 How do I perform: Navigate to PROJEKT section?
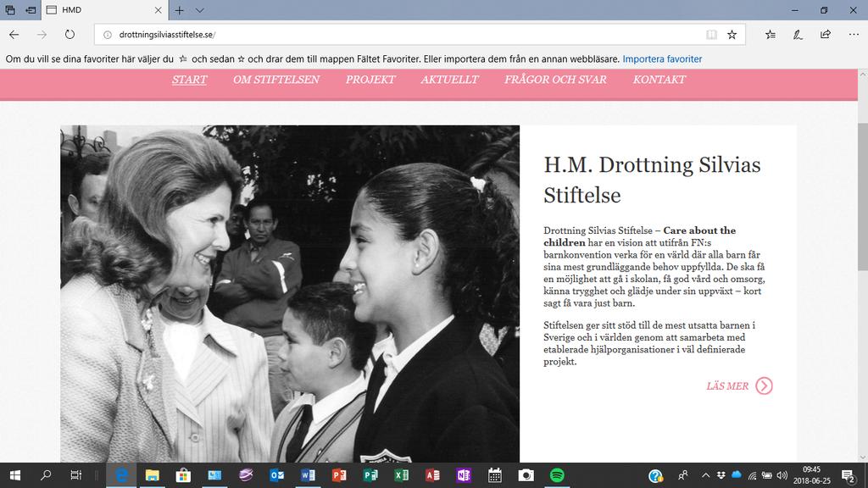pos(370,80)
